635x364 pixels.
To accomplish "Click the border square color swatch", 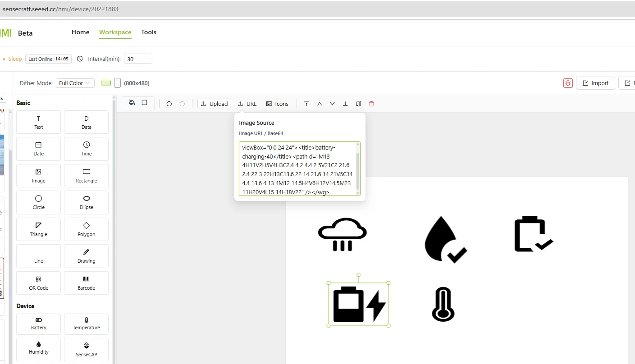I will pos(144,103).
